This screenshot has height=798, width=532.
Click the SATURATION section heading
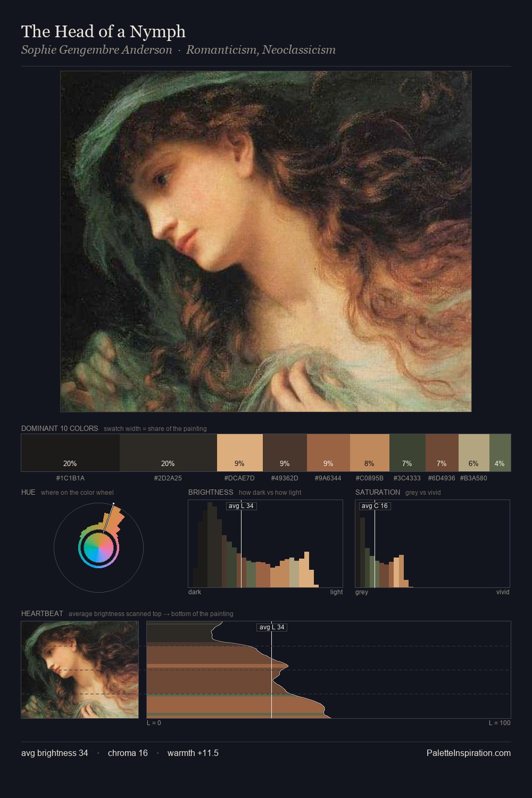point(378,492)
